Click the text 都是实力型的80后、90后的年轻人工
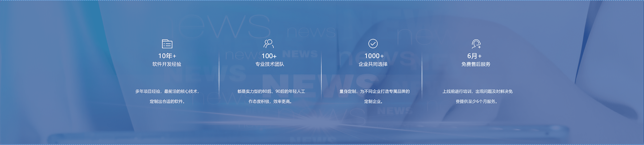The image size is (644, 145). coord(271,91)
